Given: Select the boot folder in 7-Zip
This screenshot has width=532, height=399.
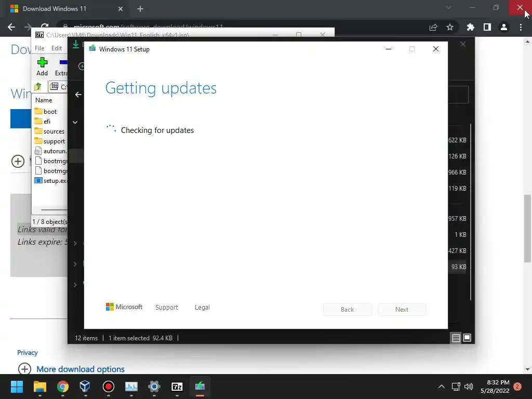Looking at the screenshot, I should (50, 111).
